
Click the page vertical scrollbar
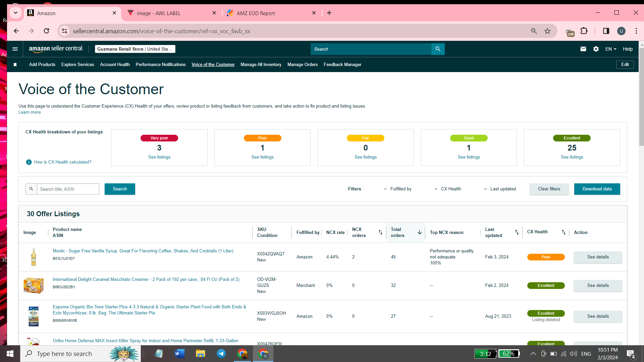coord(641,97)
